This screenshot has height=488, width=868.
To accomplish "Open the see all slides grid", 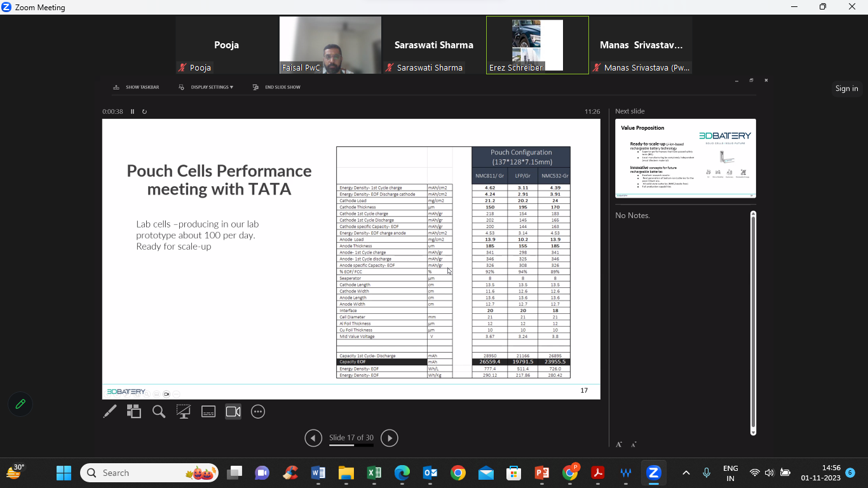I will pos(134,412).
